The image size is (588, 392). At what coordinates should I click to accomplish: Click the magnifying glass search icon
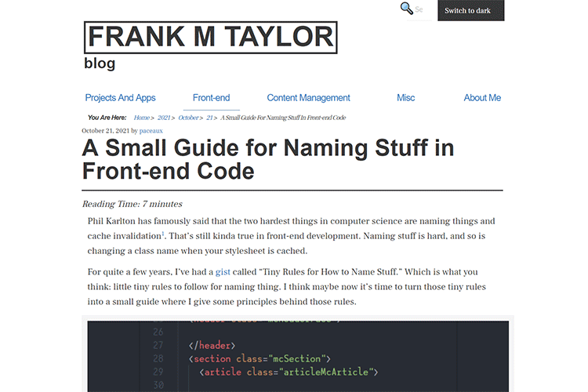pyautogui.click(x=406, y=9)
